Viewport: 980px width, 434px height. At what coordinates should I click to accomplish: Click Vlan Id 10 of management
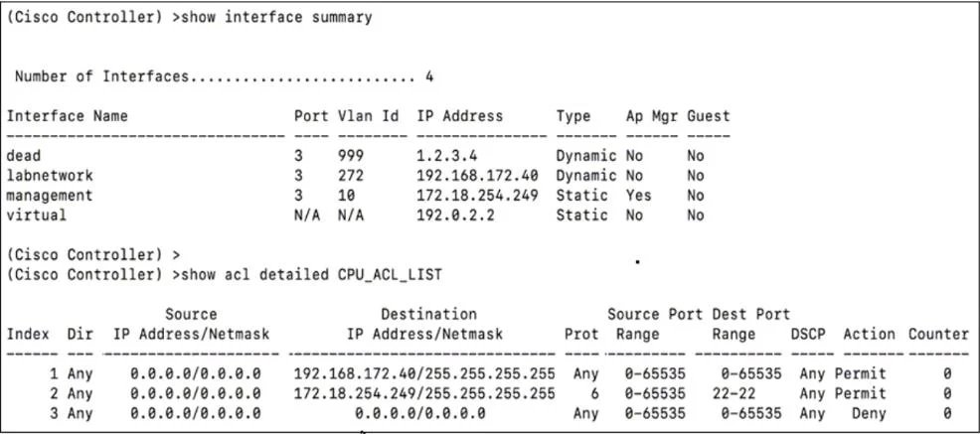coord(346,196)
